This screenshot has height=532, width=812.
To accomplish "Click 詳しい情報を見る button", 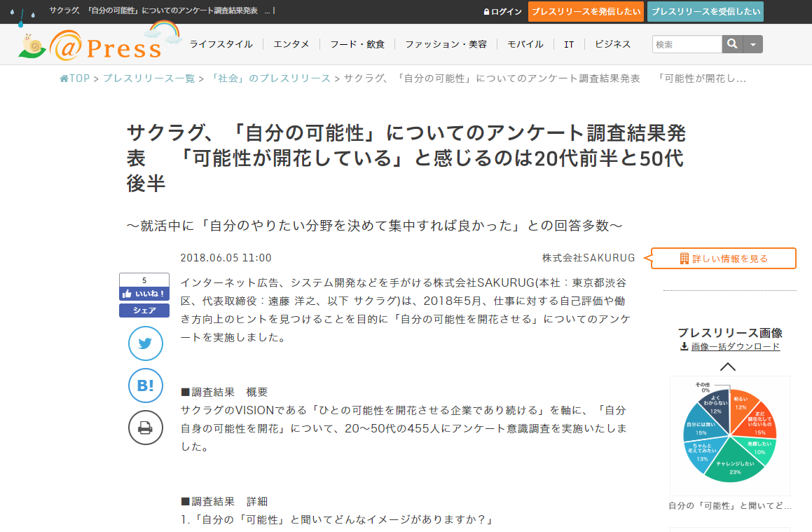I will click(724, 259).
